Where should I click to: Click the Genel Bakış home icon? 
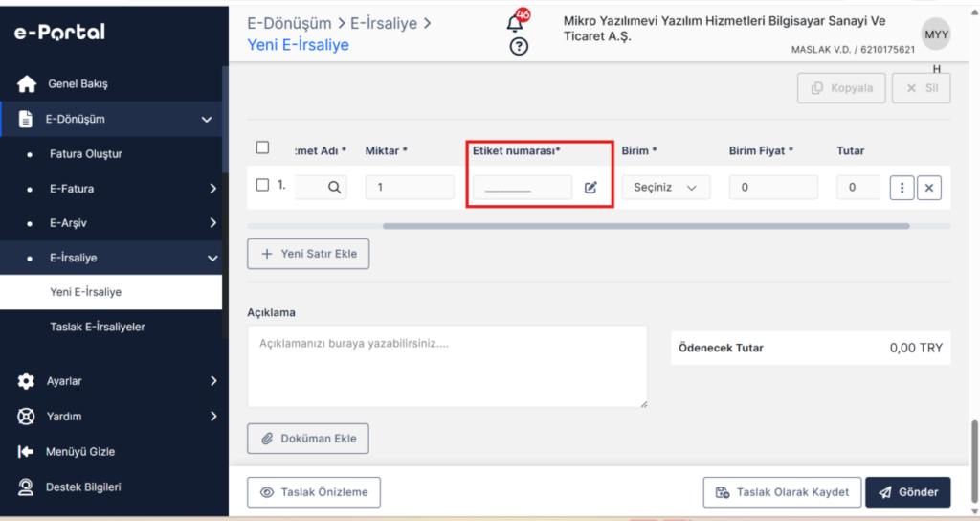pos(26,84)
